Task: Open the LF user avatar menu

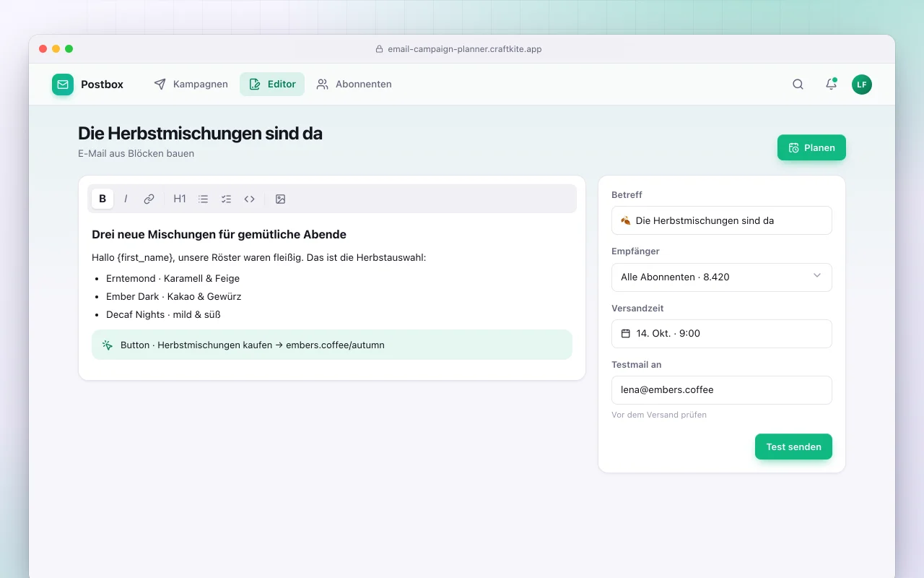Action: point(862,85)
